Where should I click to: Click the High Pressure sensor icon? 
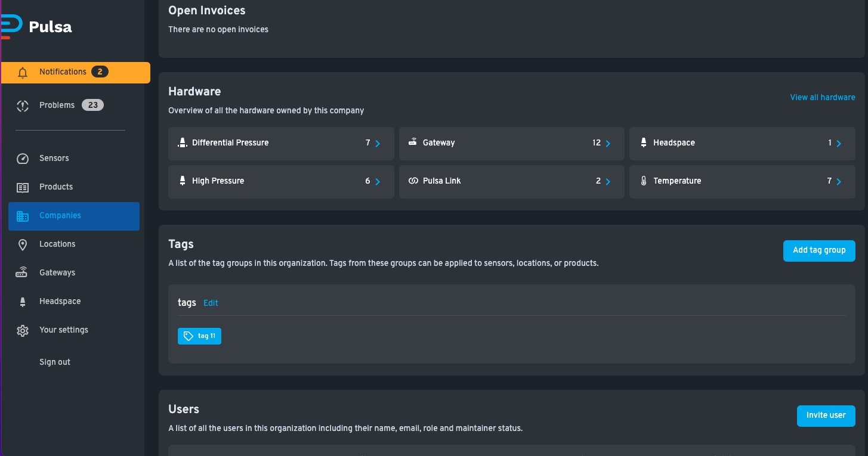183,181
